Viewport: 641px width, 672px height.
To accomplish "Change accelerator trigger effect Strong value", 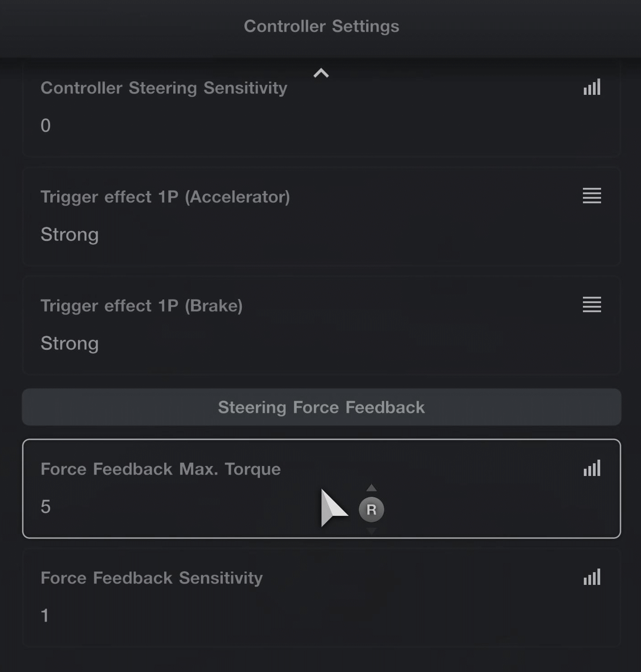I will pos(69,235).
